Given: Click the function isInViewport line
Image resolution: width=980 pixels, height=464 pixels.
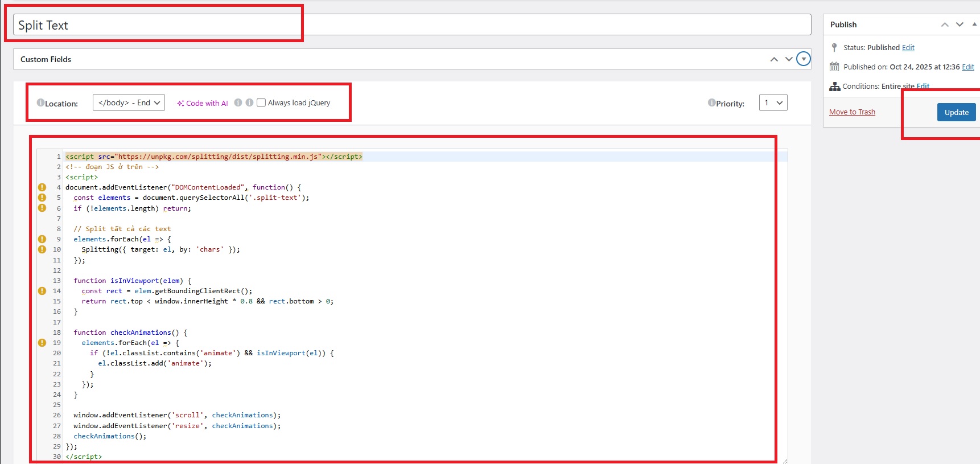Looking at the screenshot, I should [x=133, y=281].
